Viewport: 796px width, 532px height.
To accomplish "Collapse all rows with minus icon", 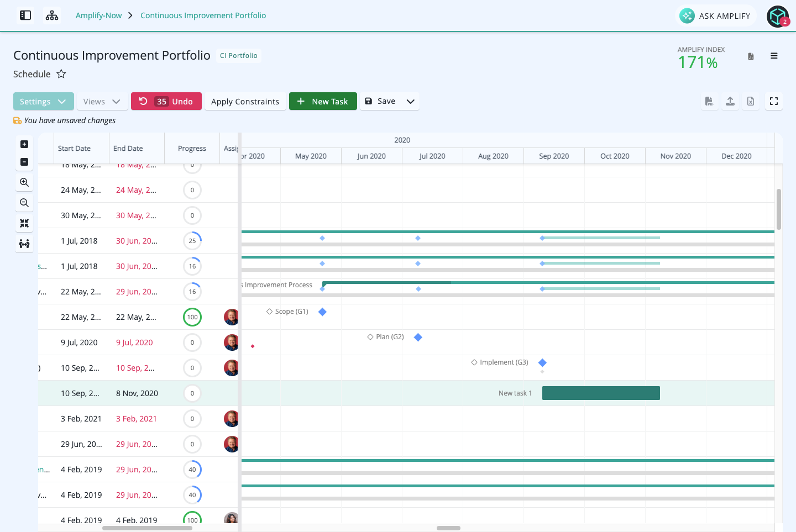I will click(24, 162).
